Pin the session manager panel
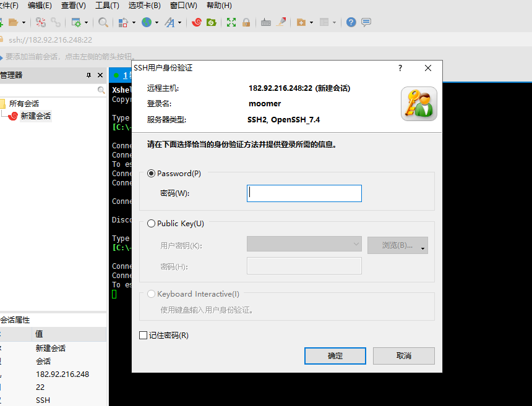 coord(88,75)
